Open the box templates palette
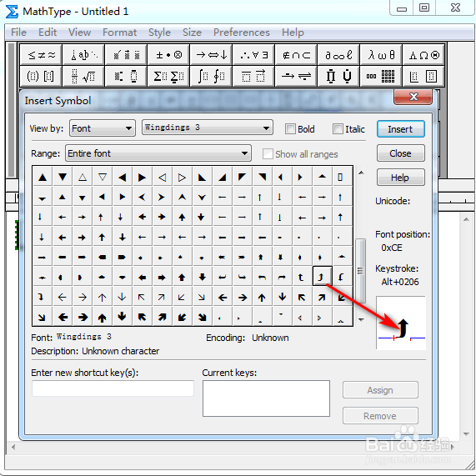The height and width of the screenshot is (476, 476). tap(423, 76)
